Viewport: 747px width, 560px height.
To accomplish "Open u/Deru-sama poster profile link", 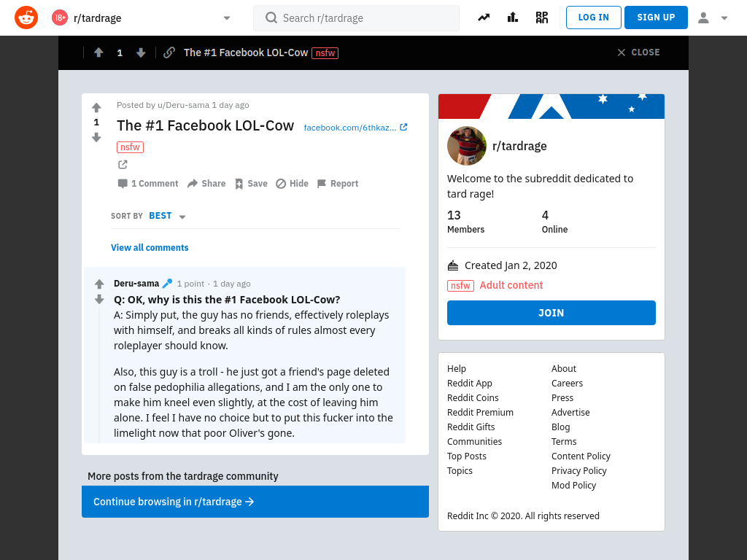I will 183,105.
